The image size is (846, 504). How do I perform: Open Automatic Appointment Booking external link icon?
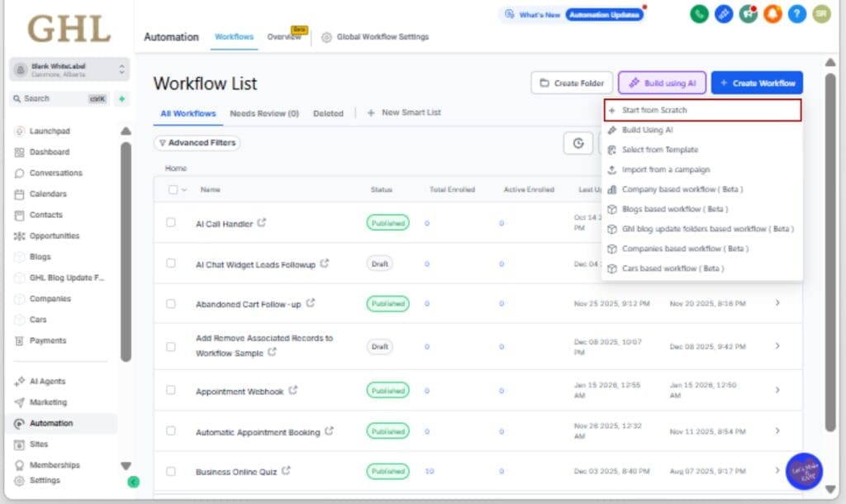point(329,430)
